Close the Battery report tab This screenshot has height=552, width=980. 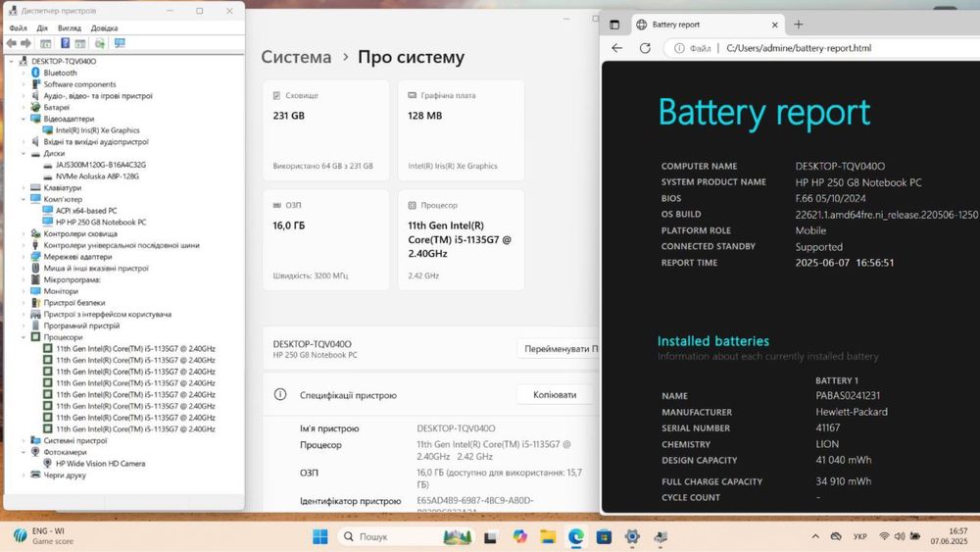(x=774, y=25)
